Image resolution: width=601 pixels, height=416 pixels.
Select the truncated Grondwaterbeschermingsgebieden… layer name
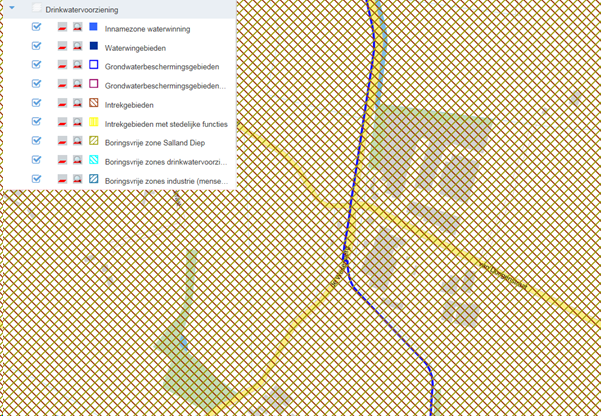165,86
